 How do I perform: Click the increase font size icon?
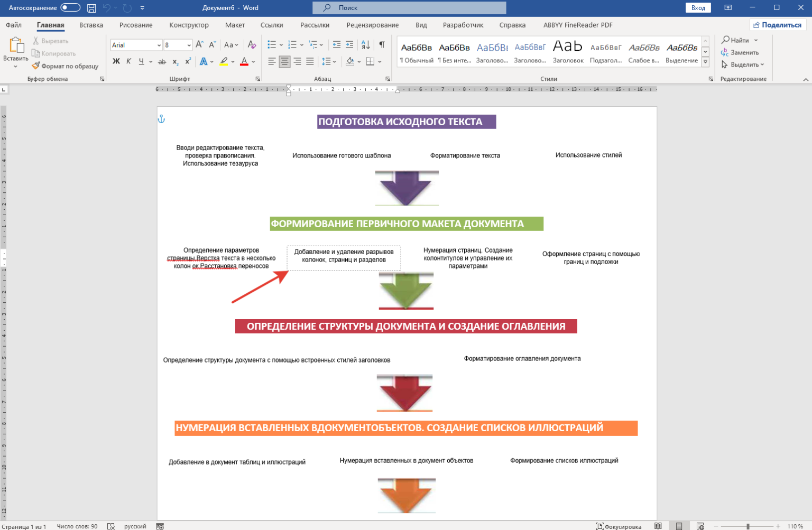pos(199,45)
